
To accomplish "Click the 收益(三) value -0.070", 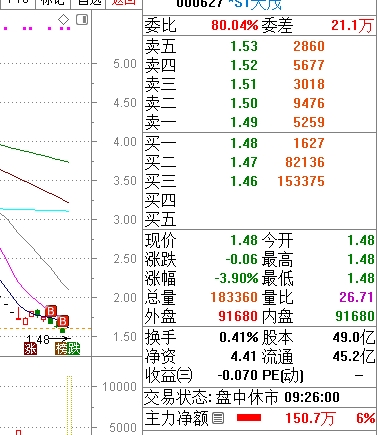I will coord(238,375).
